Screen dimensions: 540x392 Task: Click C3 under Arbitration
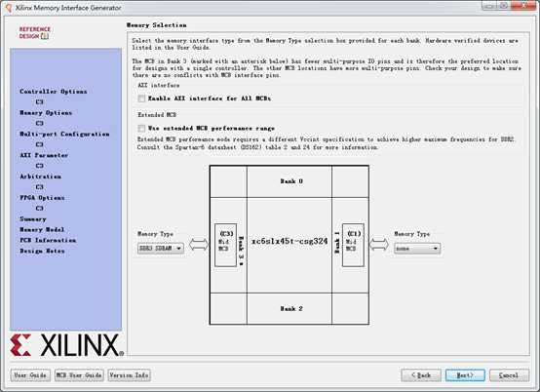(x=39, y=187)
